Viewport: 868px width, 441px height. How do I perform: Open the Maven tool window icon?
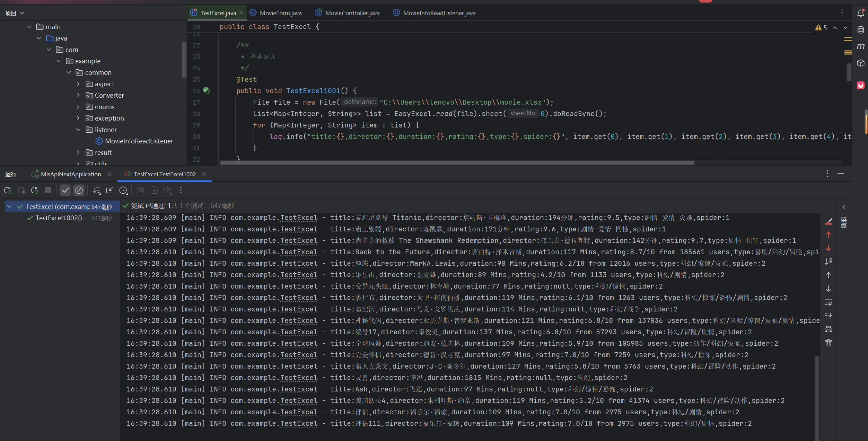[860, 46]
